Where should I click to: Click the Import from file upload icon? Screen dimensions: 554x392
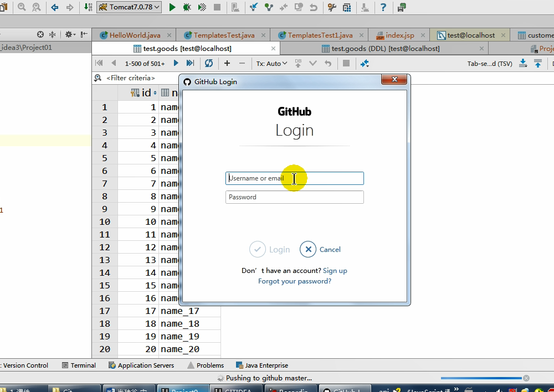[x=538, y=63]
